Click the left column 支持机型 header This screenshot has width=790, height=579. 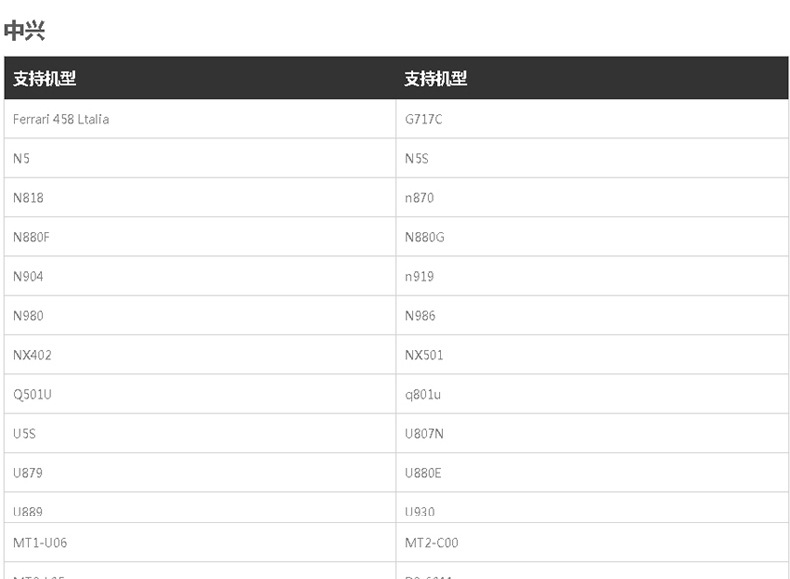(x=45, y=79)
